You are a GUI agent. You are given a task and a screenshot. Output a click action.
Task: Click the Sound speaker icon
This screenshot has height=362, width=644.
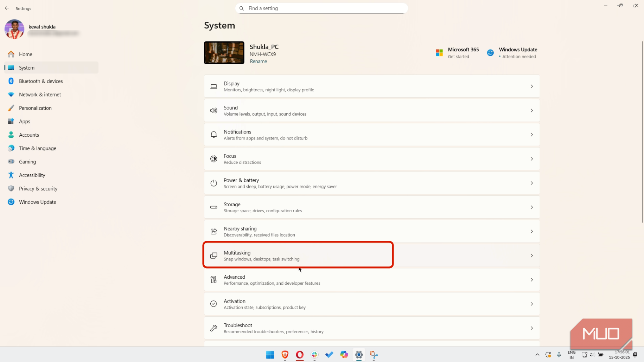point(213,111)
